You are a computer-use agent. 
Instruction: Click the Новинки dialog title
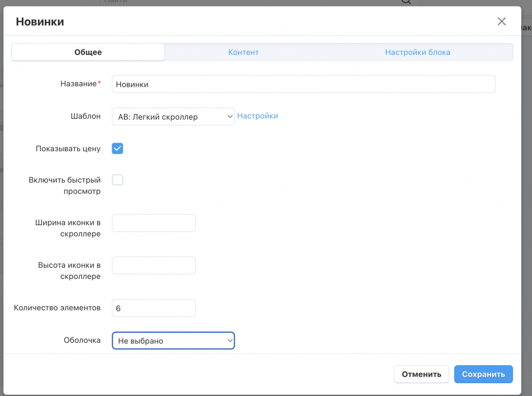(x=40, y=22)
